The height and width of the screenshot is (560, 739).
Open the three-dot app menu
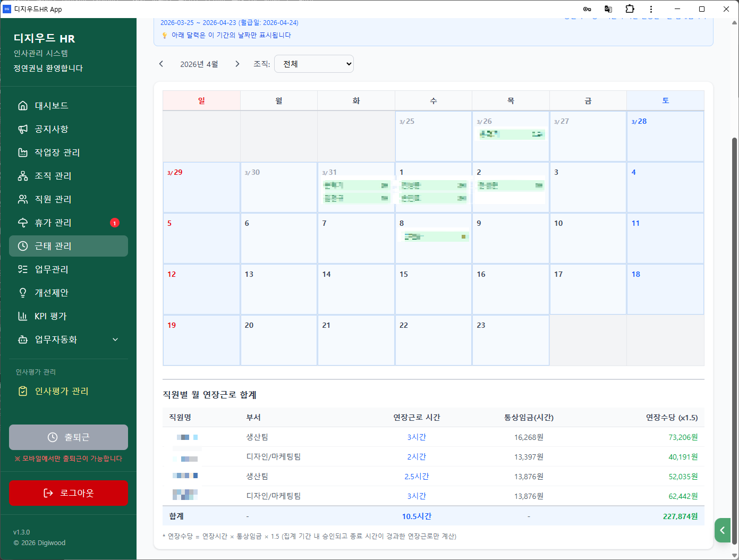[x=651, y=9]
